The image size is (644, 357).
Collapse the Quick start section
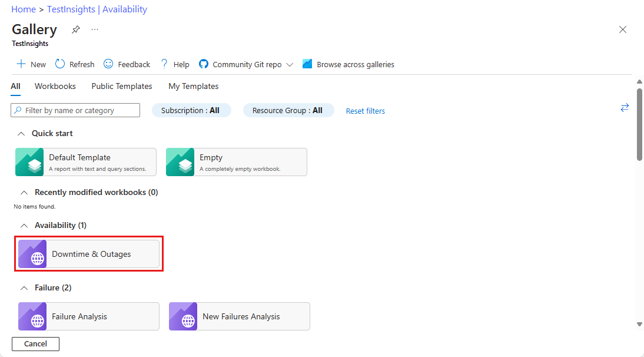21,134
